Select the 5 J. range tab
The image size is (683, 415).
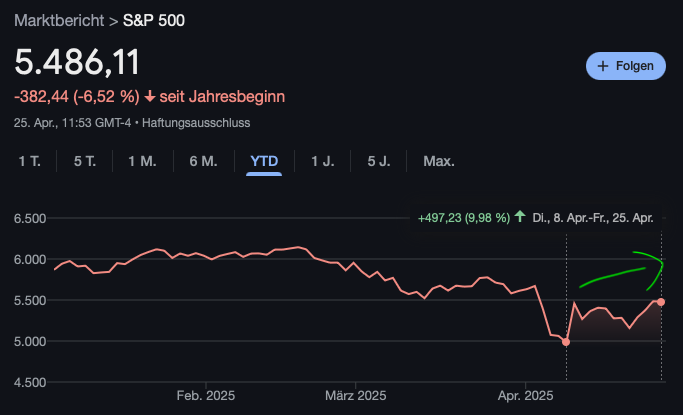tap(379, 161)
